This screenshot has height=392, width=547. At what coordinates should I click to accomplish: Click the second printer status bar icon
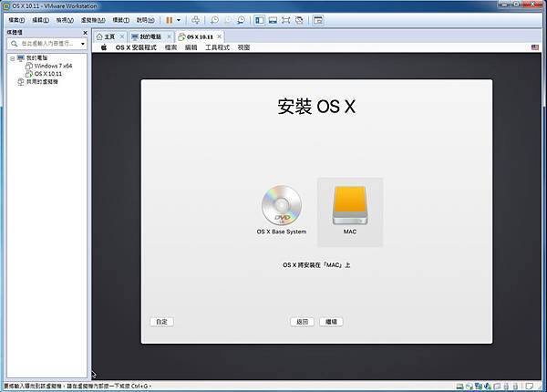(515, 387)
